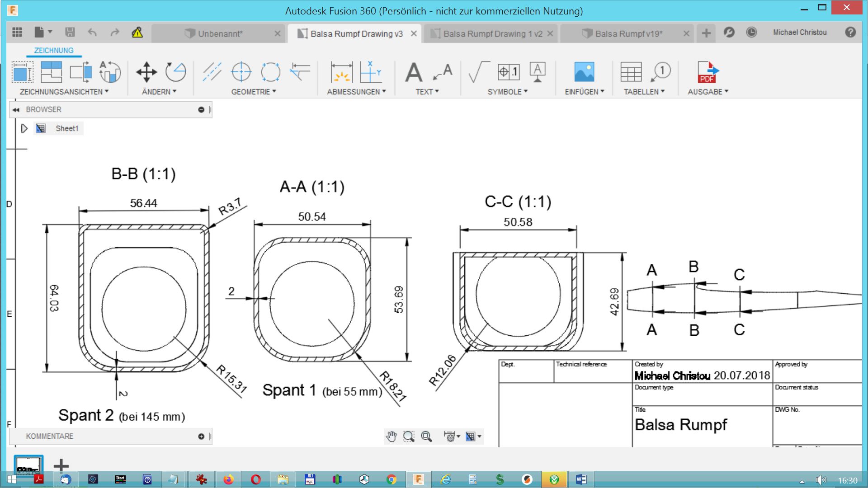
Task: Select the Feature Control Frame tool
Action: [509, 72]
